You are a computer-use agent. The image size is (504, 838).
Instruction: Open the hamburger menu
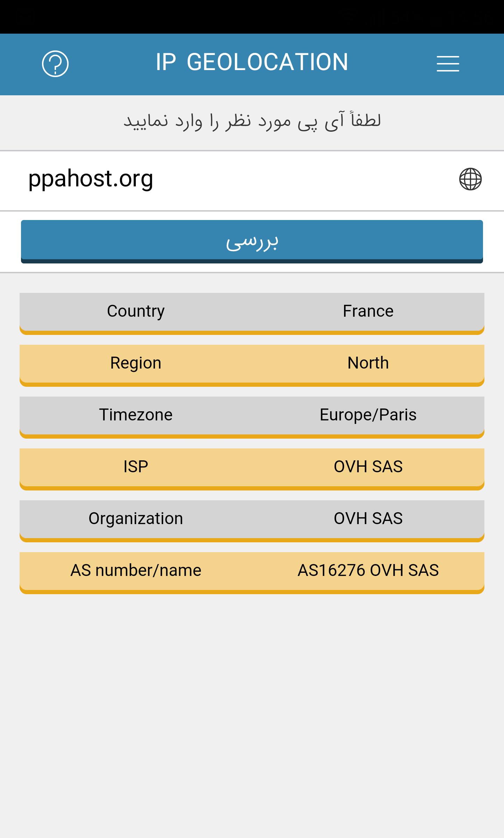[x=448, y=63]
